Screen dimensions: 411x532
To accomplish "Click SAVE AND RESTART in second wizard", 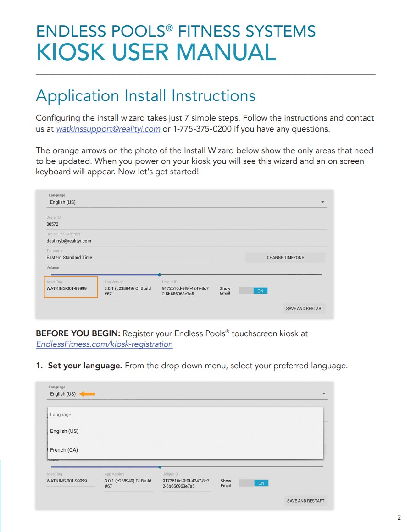I will click(305, 501).
